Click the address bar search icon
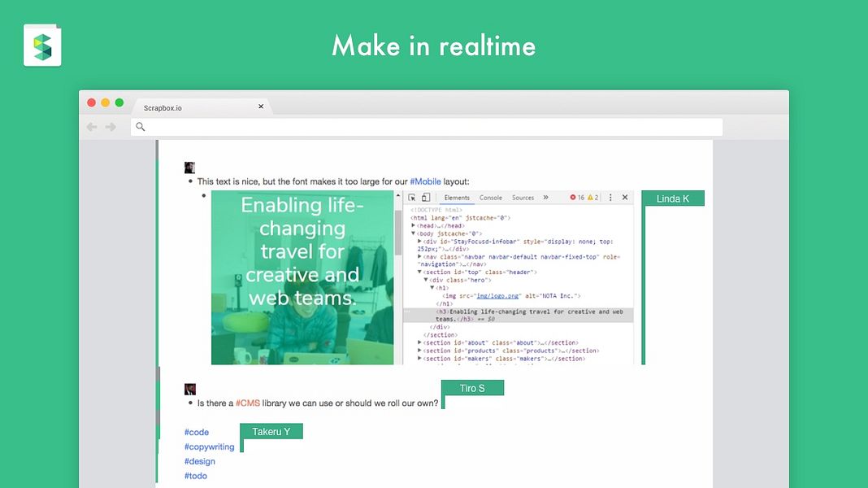This screenshot has height=488, width=868. click(x=141, y=127)
